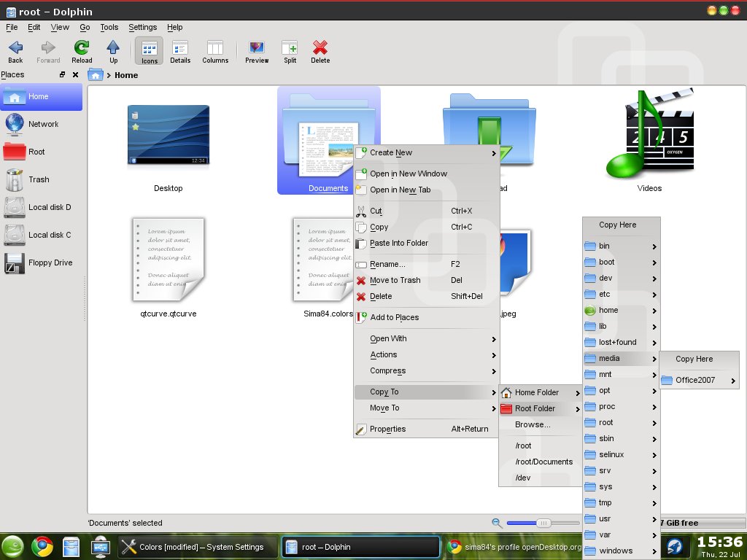747x560 pixels.
Task: Click the home breadcrumb folder icon
Action: pos(96,75)
